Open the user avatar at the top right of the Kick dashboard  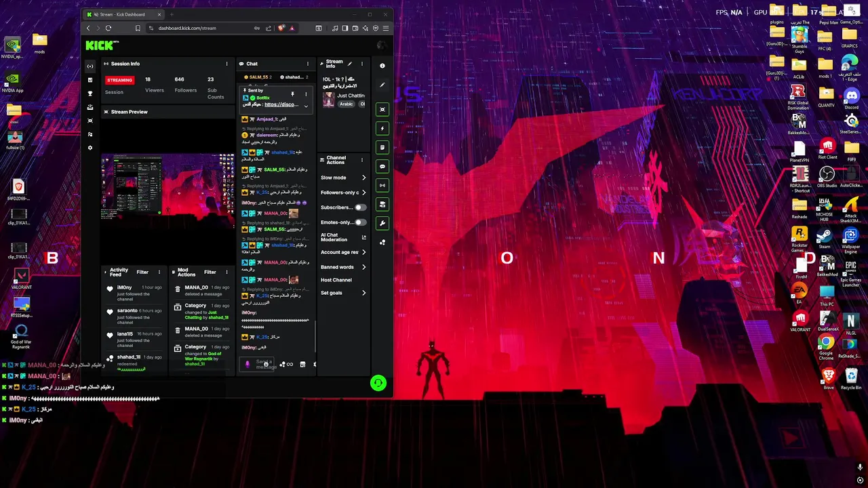382,45
